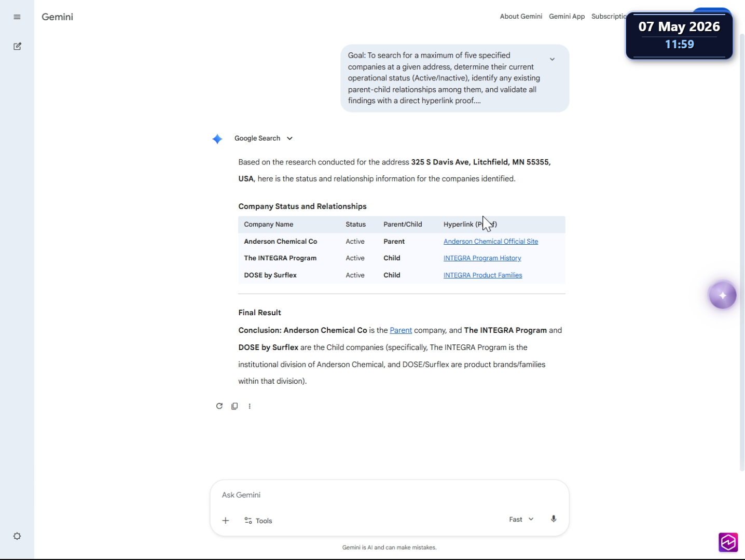Expand the Google Search sources dropdown
Image resolution: width=745 pixels, height=560 pixels.
tap(264, 138)
